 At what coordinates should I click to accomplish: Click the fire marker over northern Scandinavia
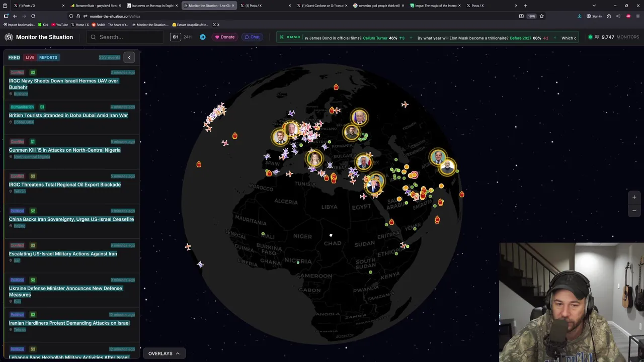tap(336, 87)
